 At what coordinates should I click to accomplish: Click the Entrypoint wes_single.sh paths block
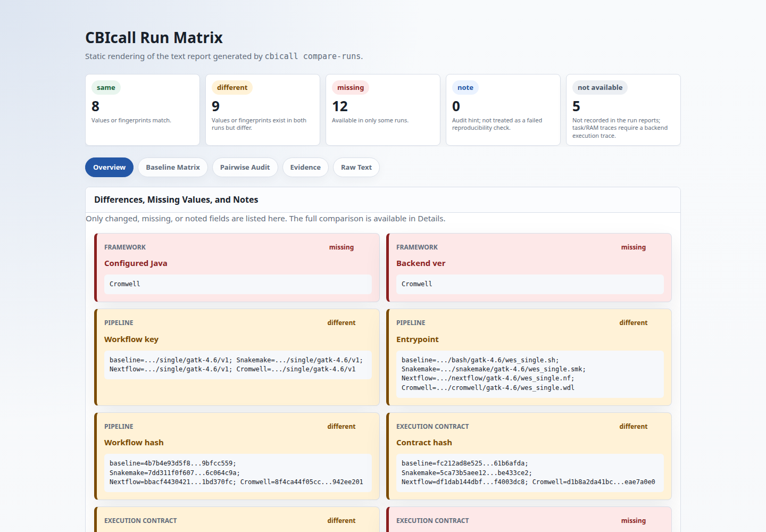[530, 374]
